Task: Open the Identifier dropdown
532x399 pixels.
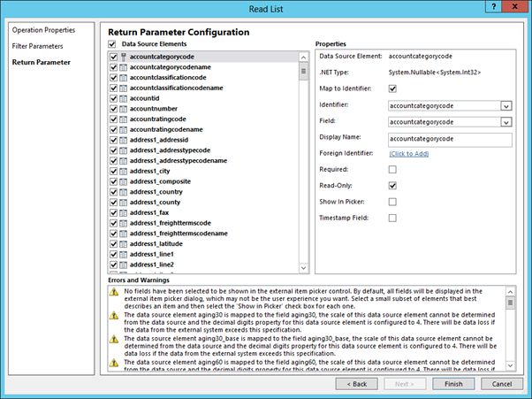Action: [505, 106]
